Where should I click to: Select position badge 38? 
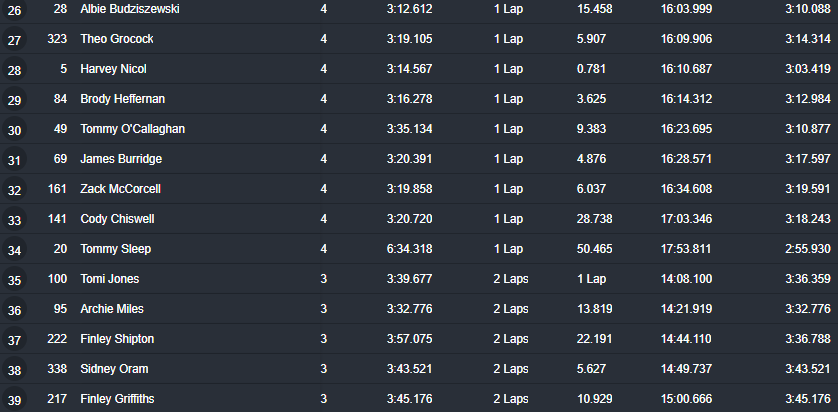(x=14, y=369)
